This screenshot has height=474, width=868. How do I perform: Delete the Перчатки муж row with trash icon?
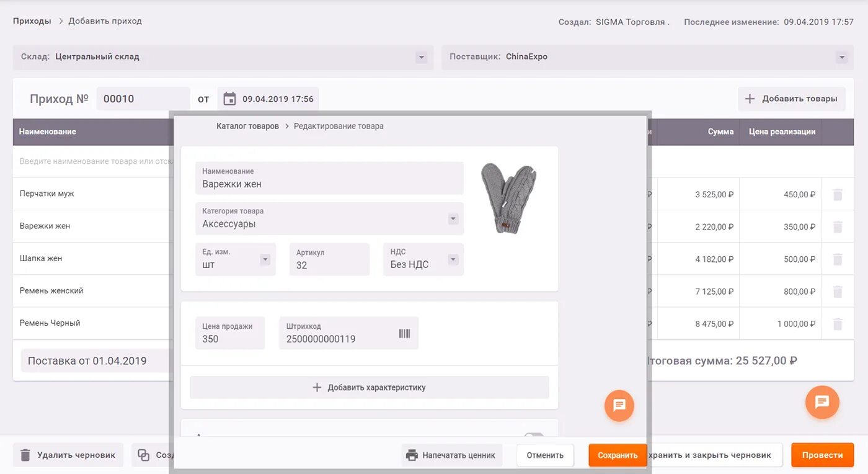point(838,195)
